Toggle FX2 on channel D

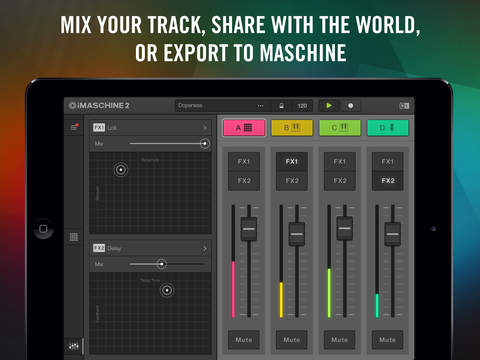(388, 181)
